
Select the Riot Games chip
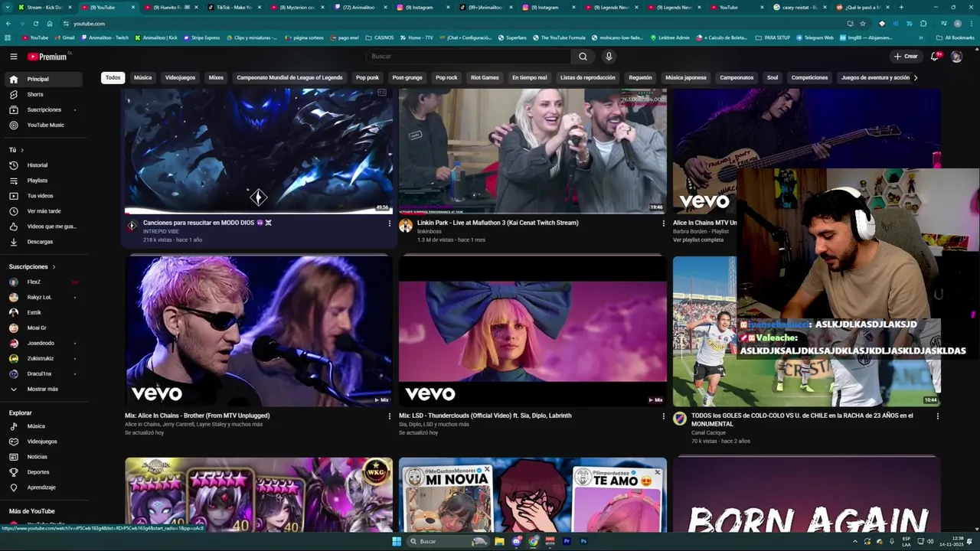485,77
